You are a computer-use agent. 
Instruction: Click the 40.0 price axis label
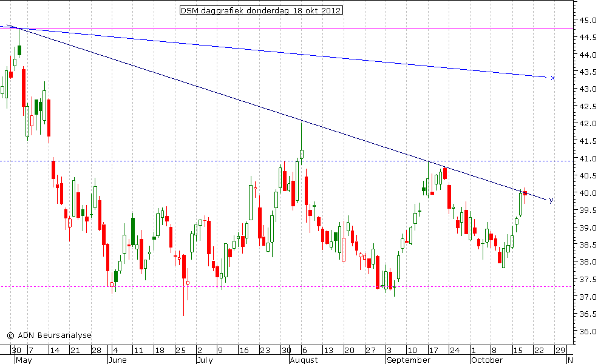tap(588, 194)
